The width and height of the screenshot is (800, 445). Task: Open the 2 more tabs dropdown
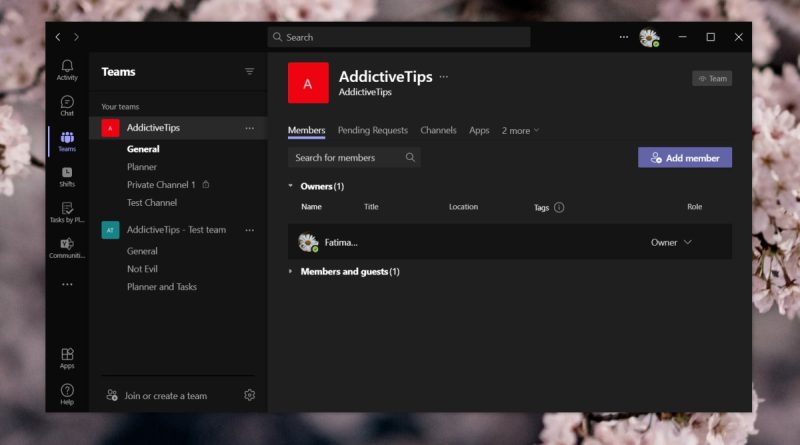pyautogui.click(x=520, y=131)
